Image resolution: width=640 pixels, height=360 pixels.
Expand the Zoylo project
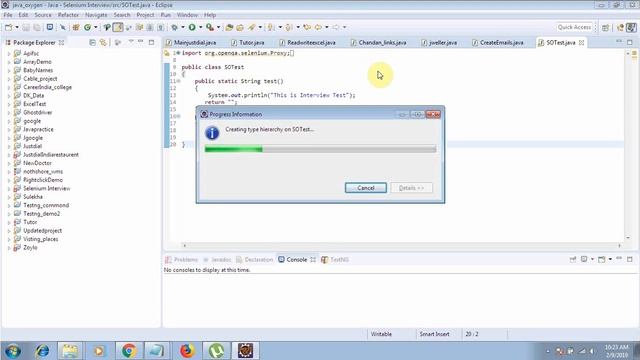9,248
